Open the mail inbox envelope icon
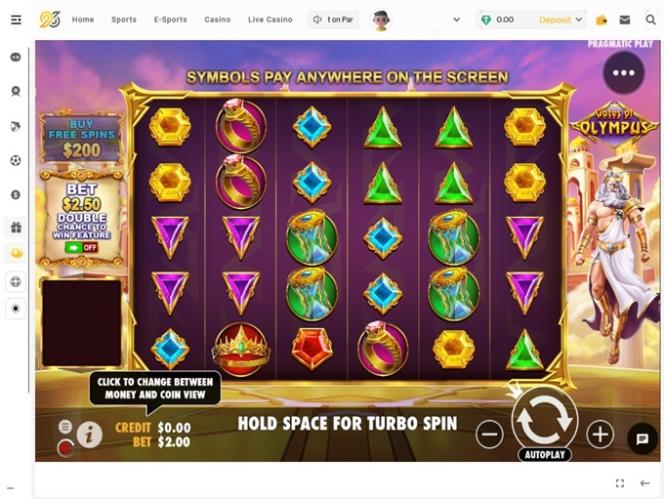The image size is (664, 499). (x=625, y=19)
